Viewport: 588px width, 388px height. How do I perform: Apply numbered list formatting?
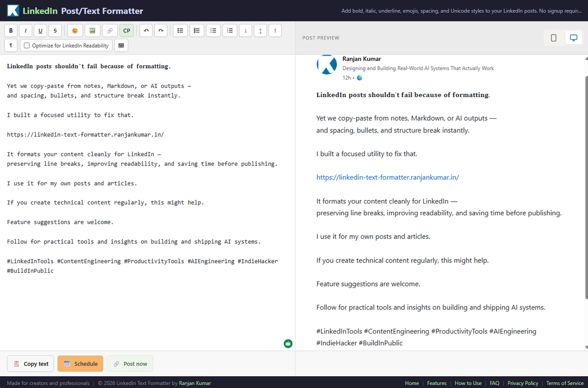(x=229, y=30)
